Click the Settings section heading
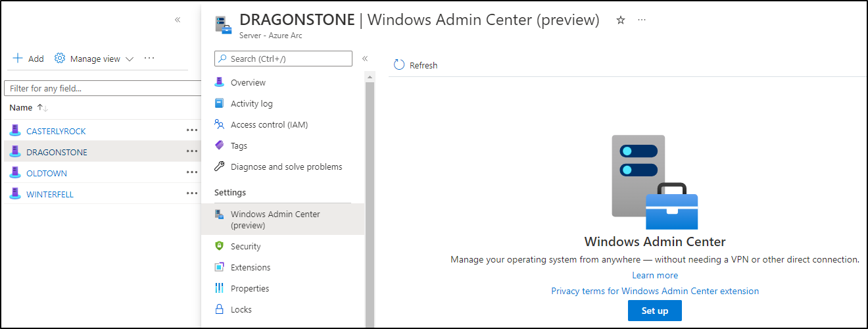Image resolution: width=868 pixels, height=329 pixels. (x=230, y=193)
